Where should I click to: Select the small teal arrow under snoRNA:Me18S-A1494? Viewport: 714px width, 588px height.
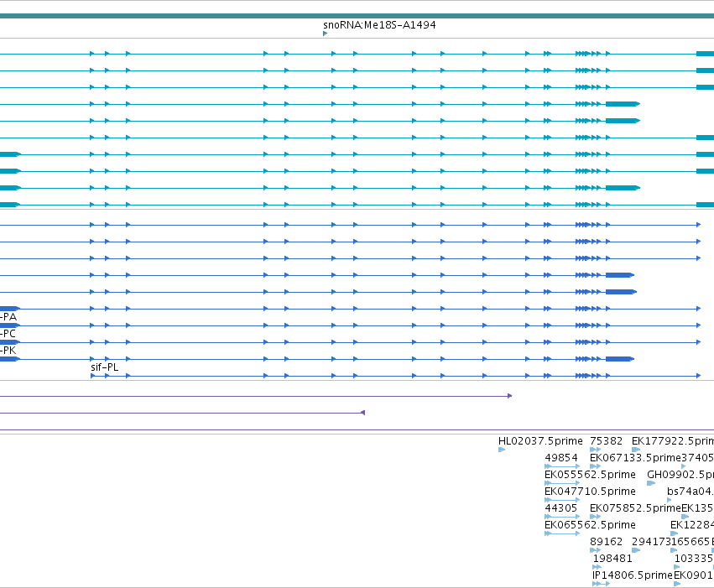click(x=326, y=34)
